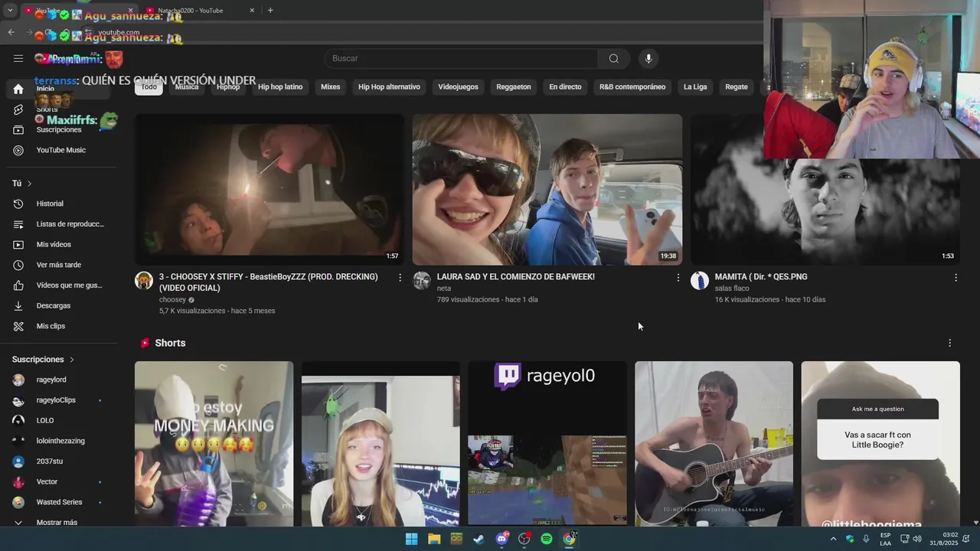This screenshot has height=551, width=980.
Task: Select the Mixes filter chip
Action: [x=331, y=87]
